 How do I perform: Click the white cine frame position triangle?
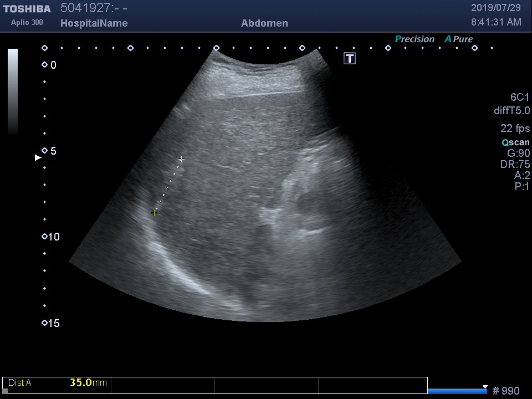click(x=485, y=387)
